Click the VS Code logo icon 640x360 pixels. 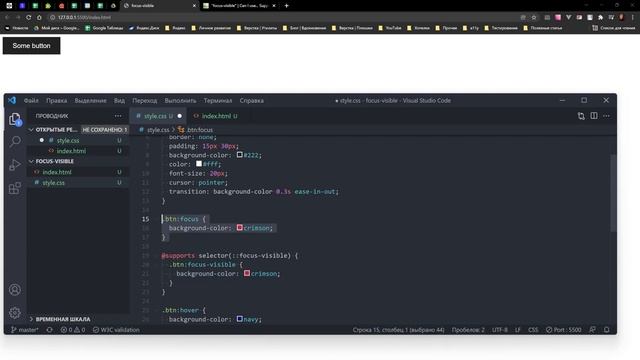pos(12,100)
